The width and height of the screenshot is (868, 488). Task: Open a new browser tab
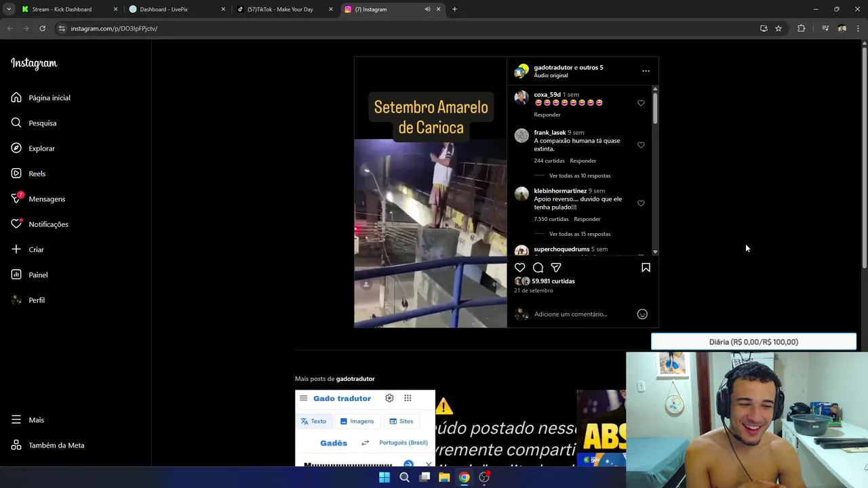[454, 9]
